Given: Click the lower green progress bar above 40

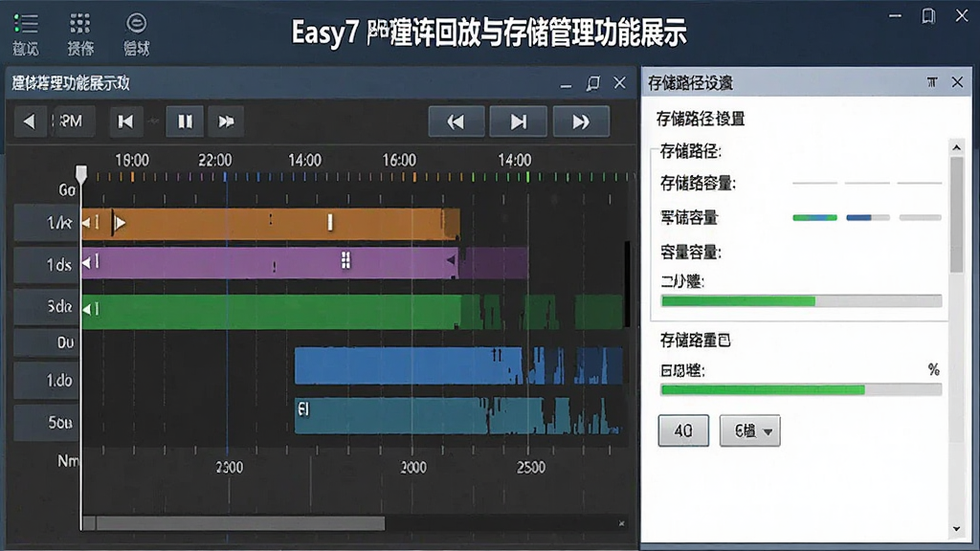Looking at the screenshot, I should 801,390.
